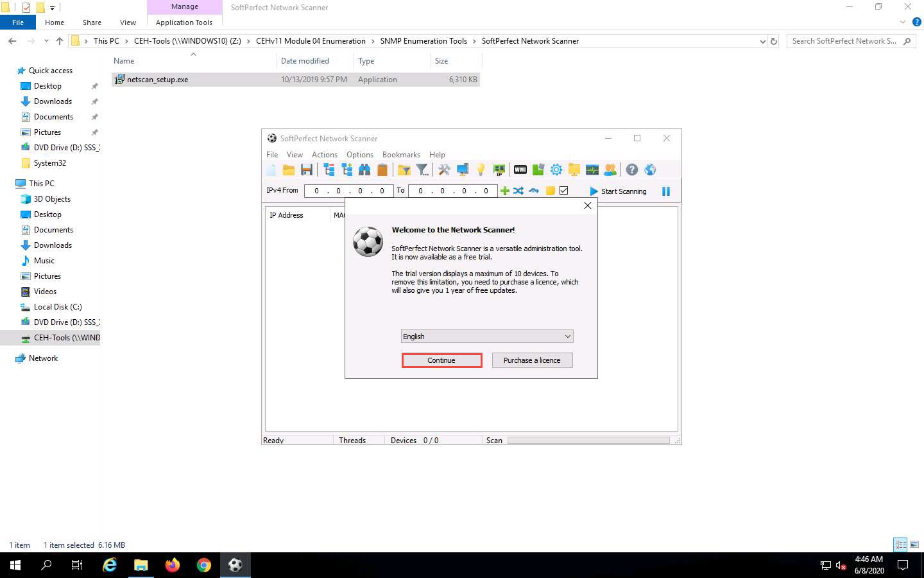Click the yellow shared folder icon
Viewport: 924px width, 578px height.
point(574,170)
